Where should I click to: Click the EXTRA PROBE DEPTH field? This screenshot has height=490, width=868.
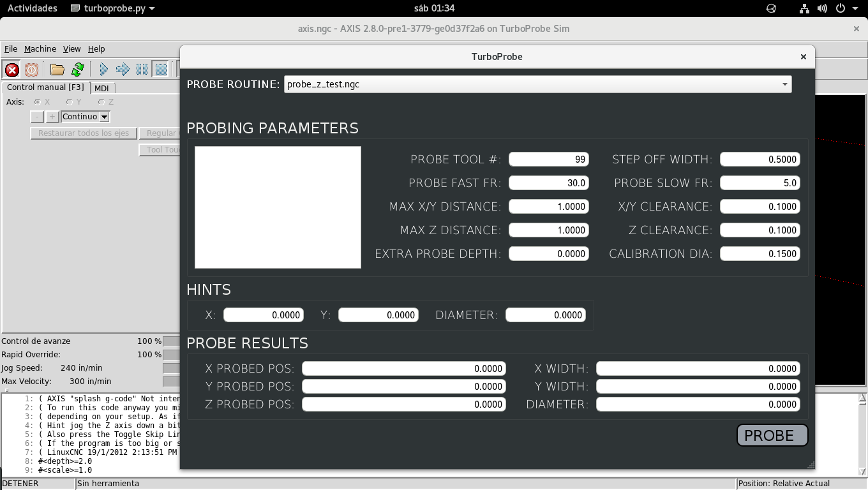(549, 254)
